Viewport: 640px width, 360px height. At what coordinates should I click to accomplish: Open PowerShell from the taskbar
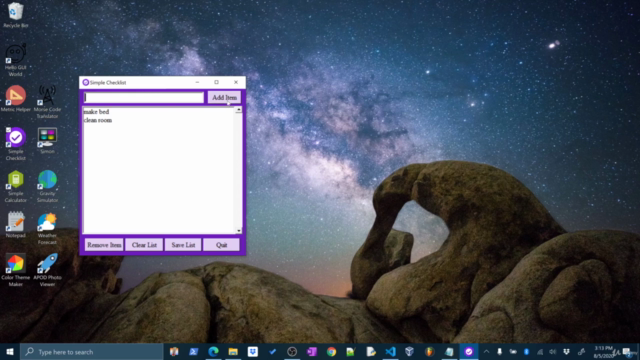click(x=193, y=352)
